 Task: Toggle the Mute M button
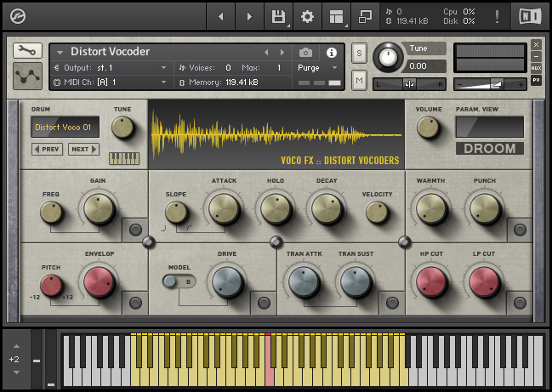click(359, 80)
